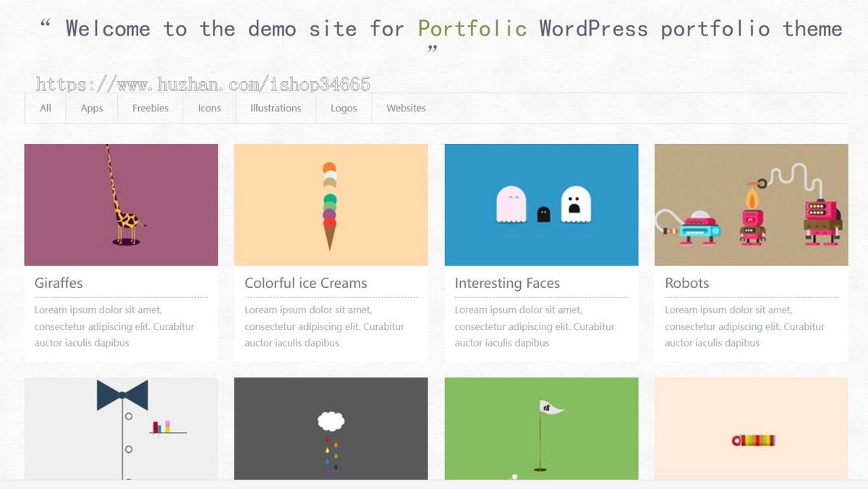Follow the Colorful ice Creams title link
Screen dimensions: 868x489
306,283
